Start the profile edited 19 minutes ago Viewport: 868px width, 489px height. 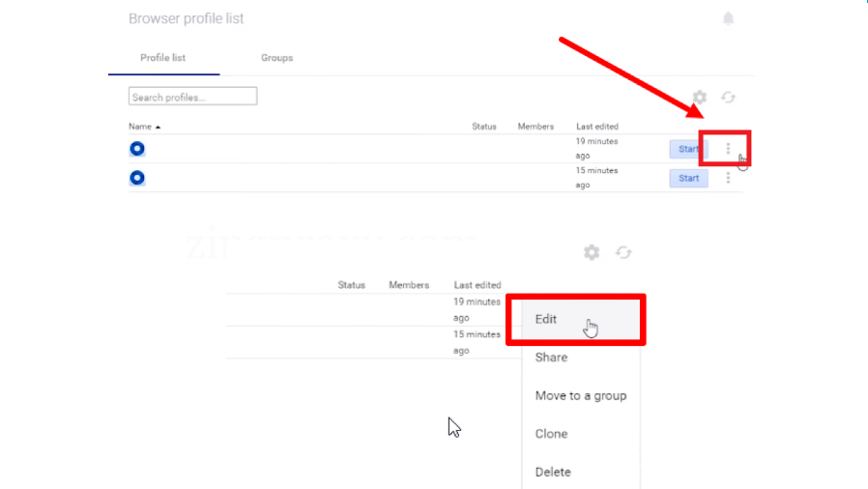688,149
